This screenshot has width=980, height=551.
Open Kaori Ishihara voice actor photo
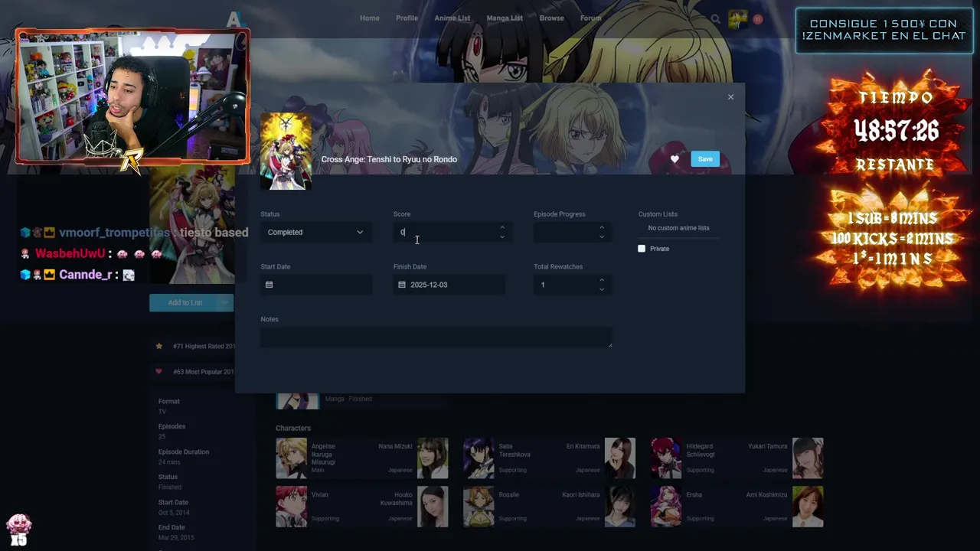coord(620,507)
